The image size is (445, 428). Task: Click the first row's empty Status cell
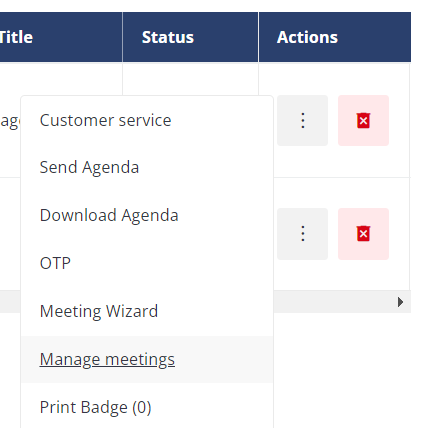(190, 79)
